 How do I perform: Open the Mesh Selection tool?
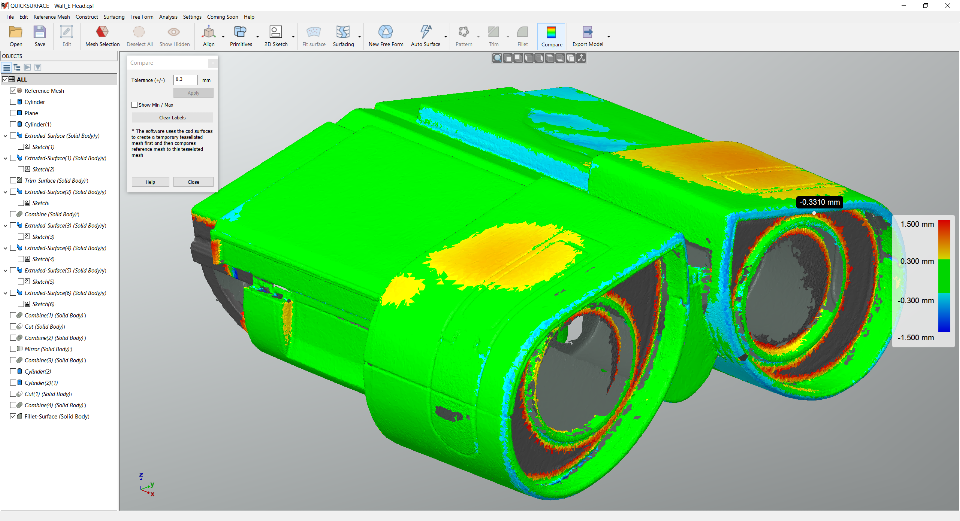pos(102,36)
